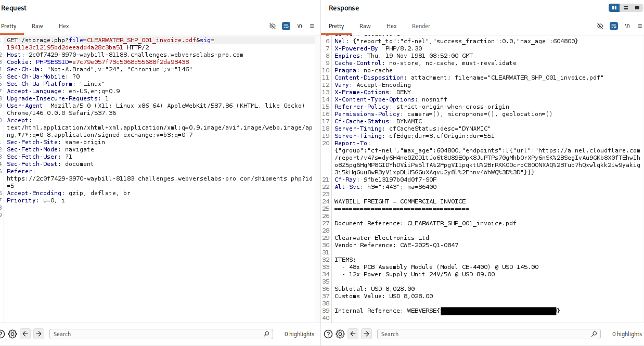644x346 pixels.
Task: Select combined tabbed layout icon
Action: tap(637, 8)
